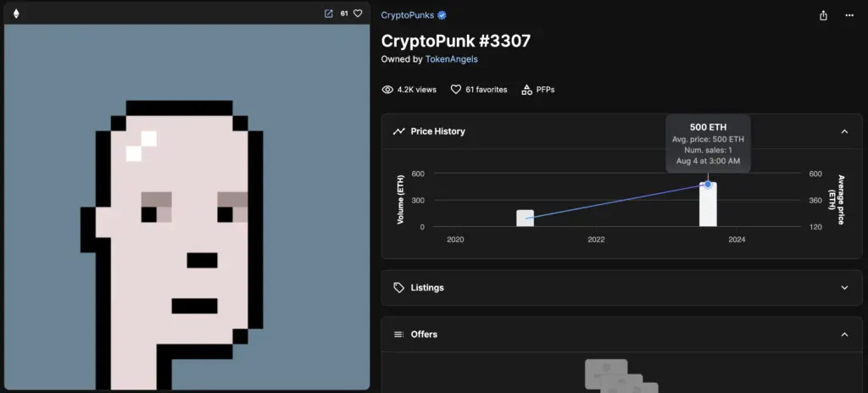Click the Offers list icon
The width and height of the screenshot is (868, 393).
tap(398, 335)
